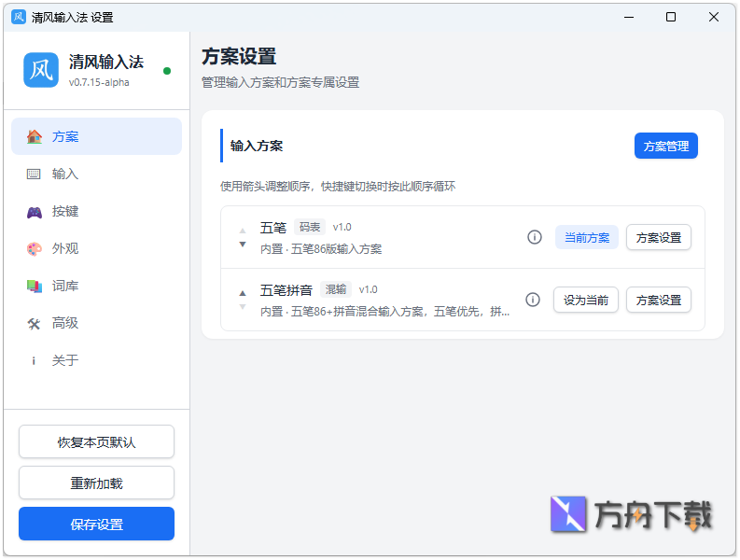The height and width of the screenshot is (560, 740).
Task: Click the gamepad icon next to 按键
Action: pos(34,212)
